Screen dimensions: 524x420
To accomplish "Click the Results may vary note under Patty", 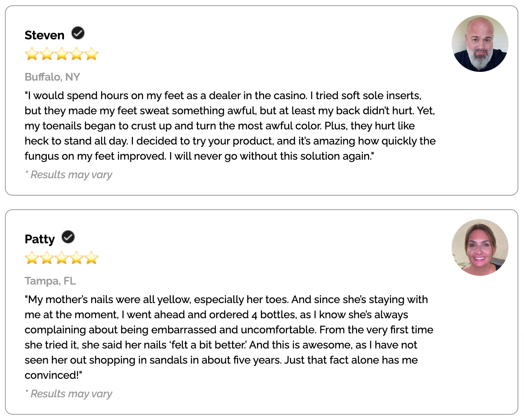I will click(69, 394).
